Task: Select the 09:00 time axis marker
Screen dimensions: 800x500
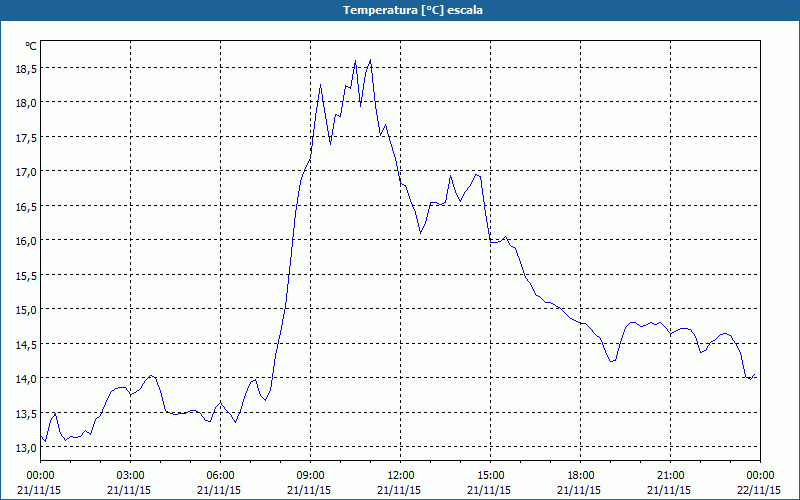Action: point(310,476)
